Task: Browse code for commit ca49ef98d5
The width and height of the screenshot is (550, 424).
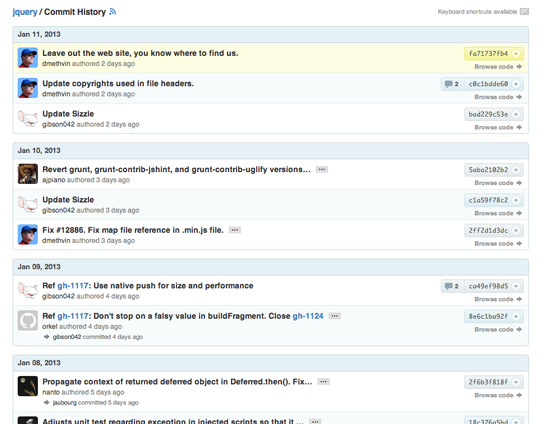Action: click(x=498, y=299)
